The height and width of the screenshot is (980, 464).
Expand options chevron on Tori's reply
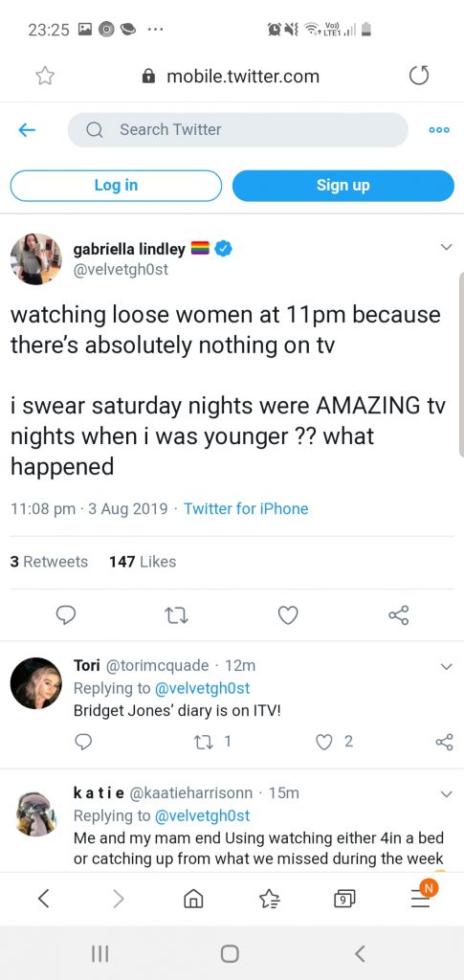(446, 667)
